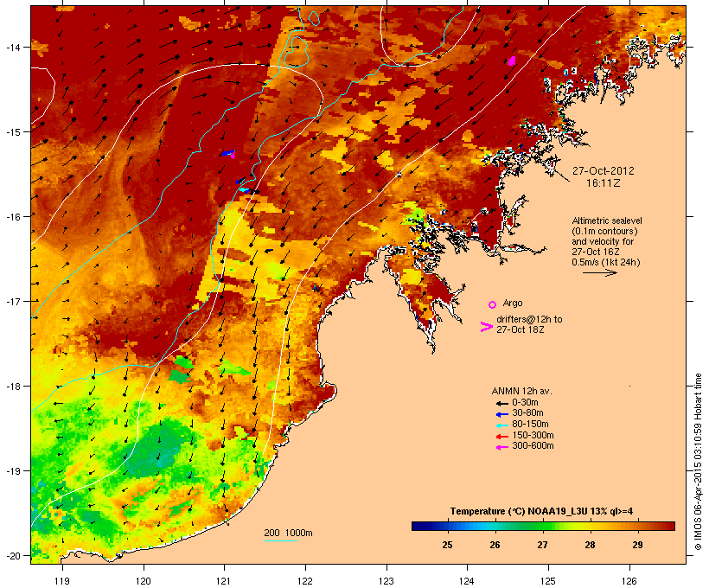709x588 pixels.
Task: Click the longitude label '125'
Action: [548, 581]
